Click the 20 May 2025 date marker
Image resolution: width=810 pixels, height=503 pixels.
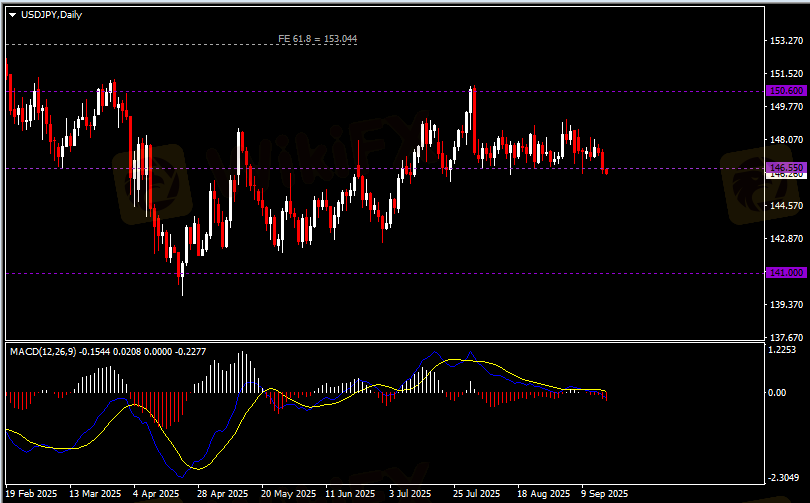[x=288, y=494]
